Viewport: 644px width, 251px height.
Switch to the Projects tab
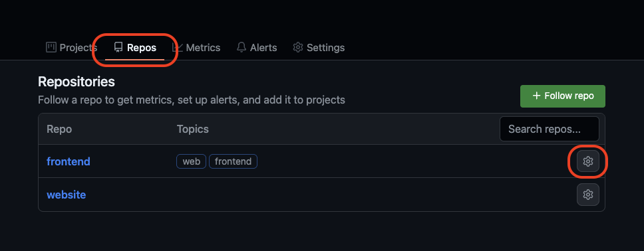(71, 48)
